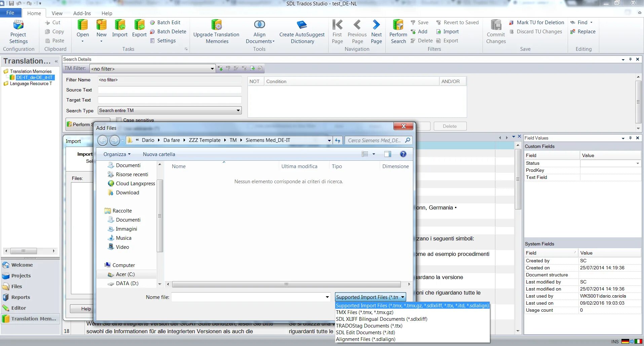Click Find in Editing group
The image size is (644, 346).
coord(581,23)
